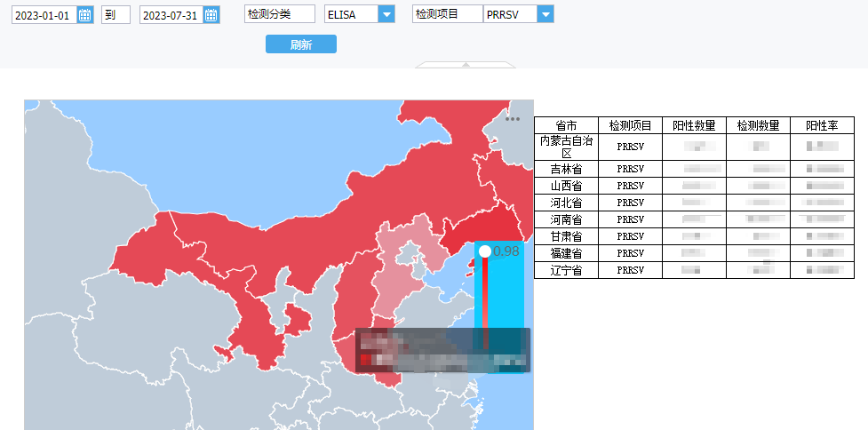Viewport: 868px width, 430px height.
Task: Click the 福建省 row in the table
Action: pyautogui.click(x=566, y=253)
